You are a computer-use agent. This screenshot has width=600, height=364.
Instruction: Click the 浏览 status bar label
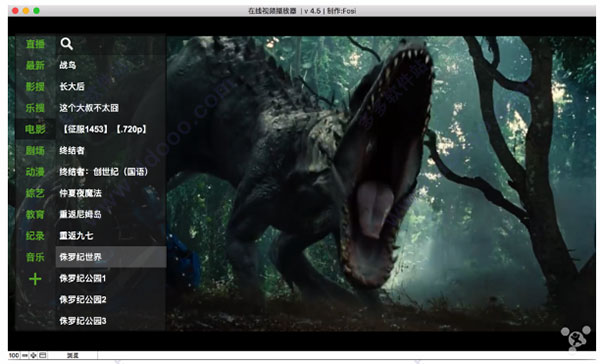click(73, 356)
